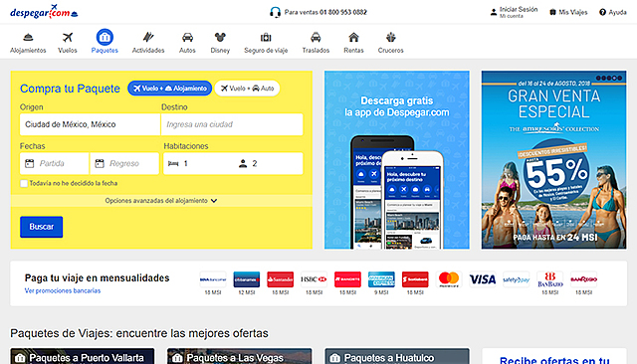Screen dimensions: 637x364
Task: Select Vuelo + Auto package option
Action: pos(247,89)
